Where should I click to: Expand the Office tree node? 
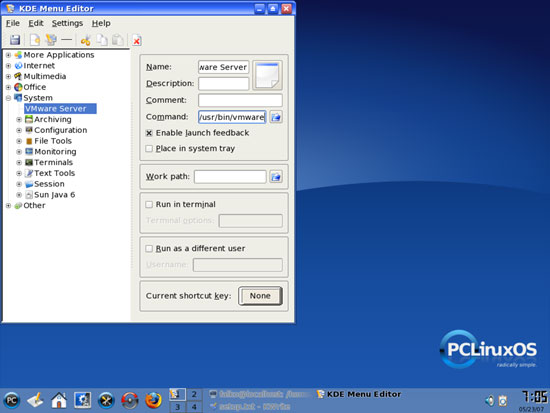[x=8, y=87]
